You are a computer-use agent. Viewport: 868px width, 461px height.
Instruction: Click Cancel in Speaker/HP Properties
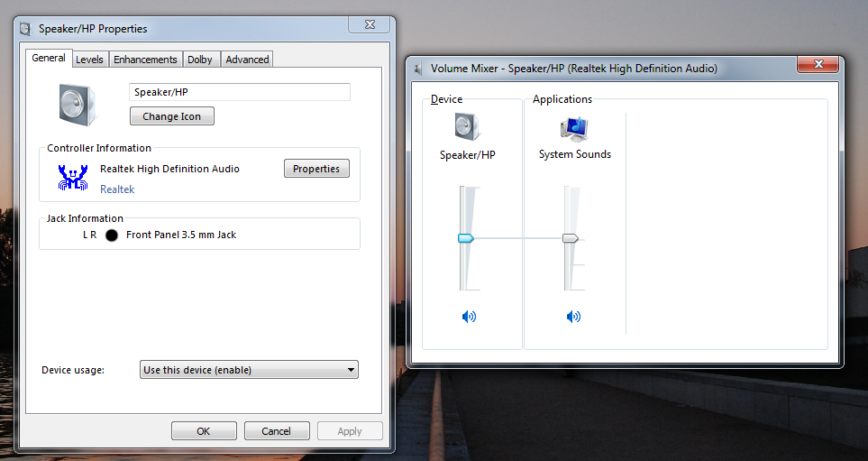coord(276,431)
